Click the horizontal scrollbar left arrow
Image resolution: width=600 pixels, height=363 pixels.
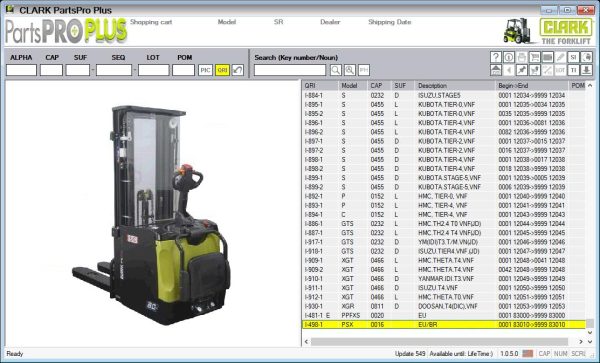coord(306,342)
